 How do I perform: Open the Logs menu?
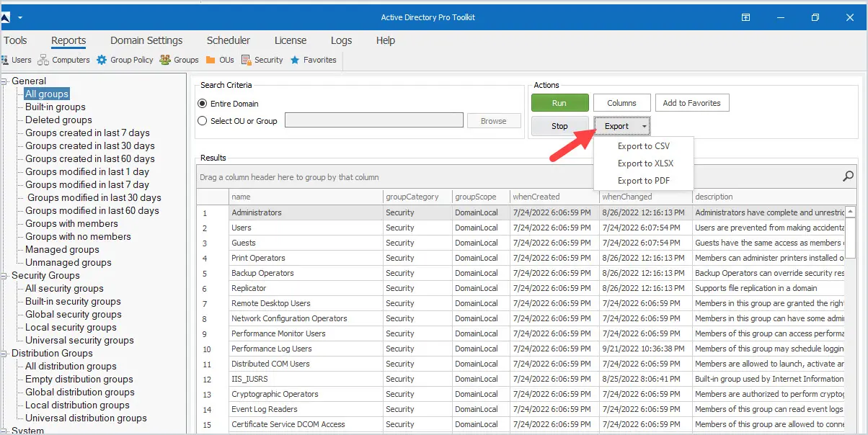point(341,40)
